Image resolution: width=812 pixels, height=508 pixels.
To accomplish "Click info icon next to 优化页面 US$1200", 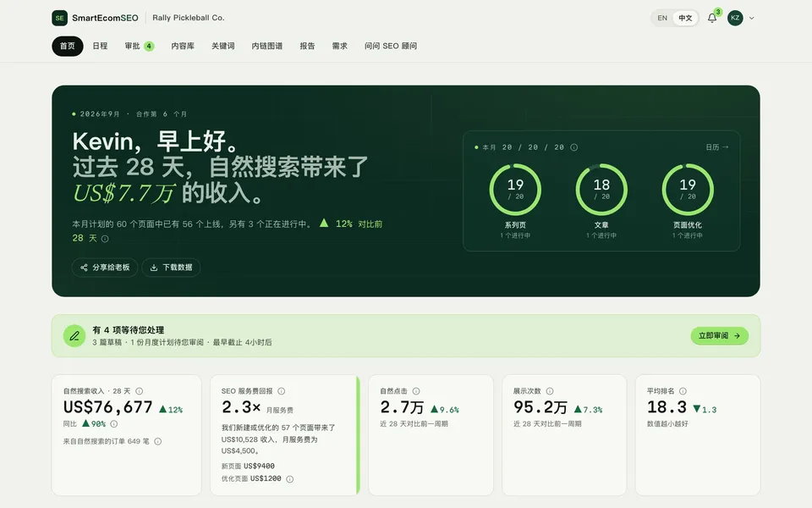I will pyautogui.click(x=290, y=479).
